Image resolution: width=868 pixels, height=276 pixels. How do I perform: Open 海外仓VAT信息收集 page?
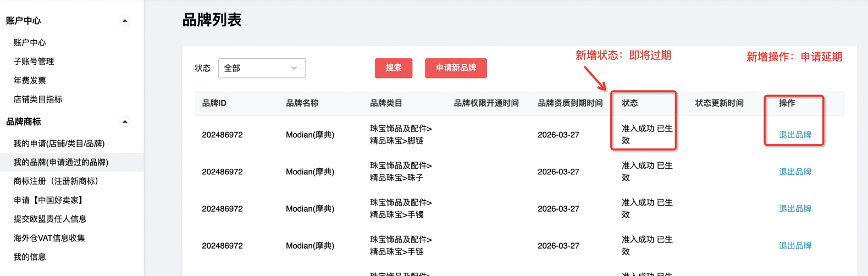(49, 238)
